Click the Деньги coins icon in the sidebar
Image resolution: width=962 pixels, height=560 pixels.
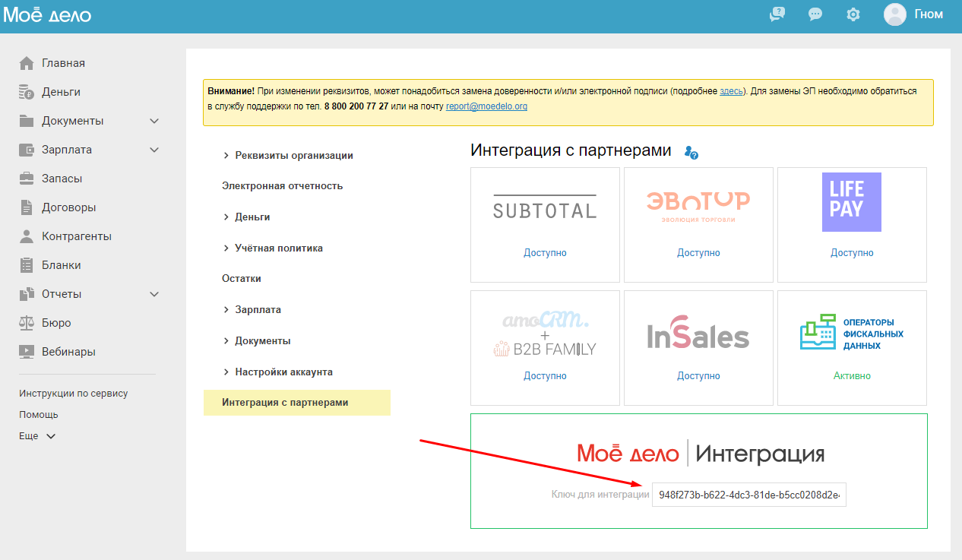27,92
